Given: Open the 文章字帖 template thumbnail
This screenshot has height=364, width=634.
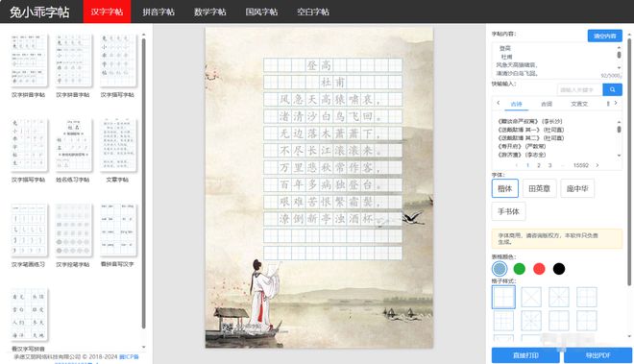Looking at the screenshot, I should (x=117, y=145).
